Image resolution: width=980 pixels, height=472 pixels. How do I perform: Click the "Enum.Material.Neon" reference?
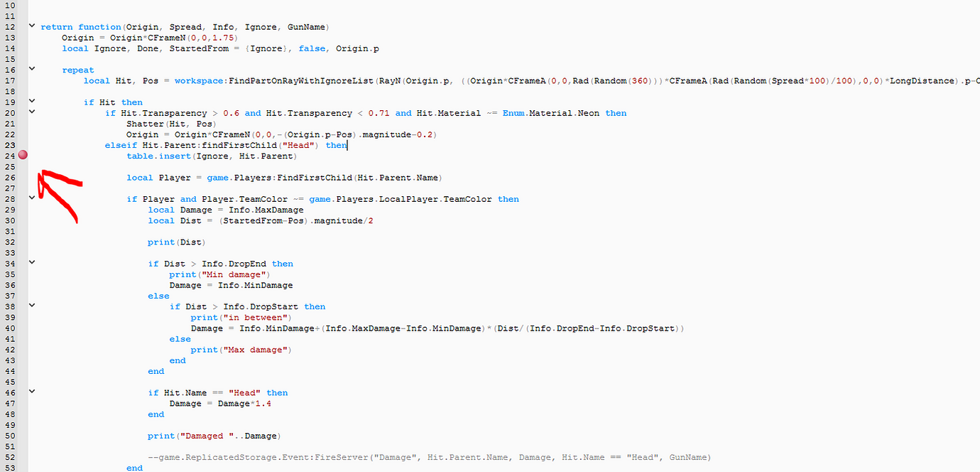(x=549, y=112)
